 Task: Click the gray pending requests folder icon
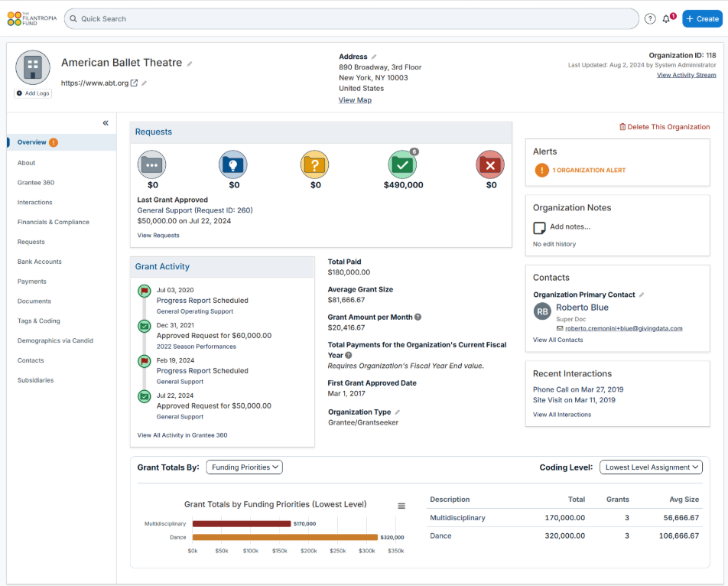152,164
